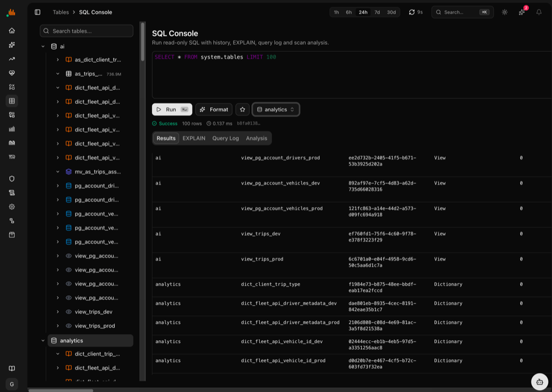
Task: Click the archive box sidebar icon
Action: coord(12,235)
